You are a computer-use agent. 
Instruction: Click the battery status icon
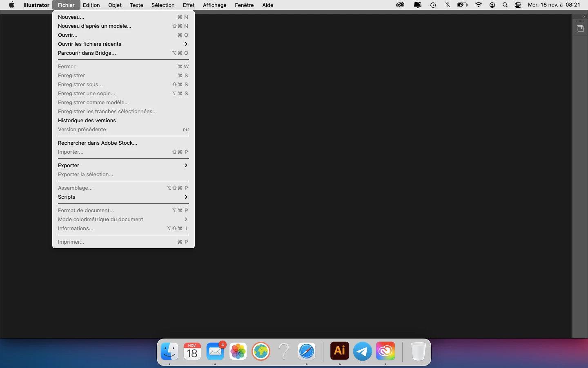pos(462,5)
